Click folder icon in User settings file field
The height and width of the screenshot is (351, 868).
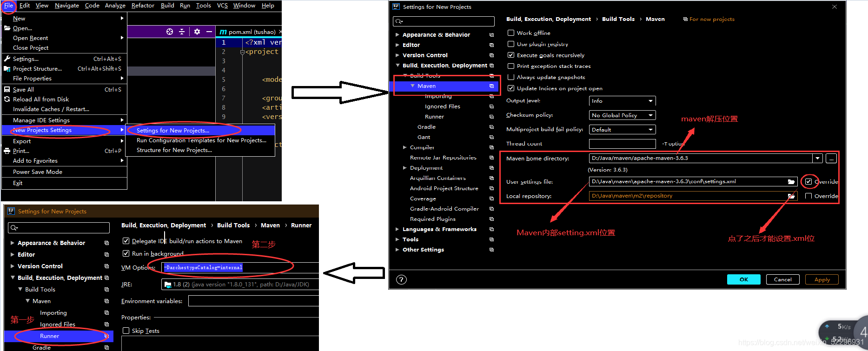(791, 182)
